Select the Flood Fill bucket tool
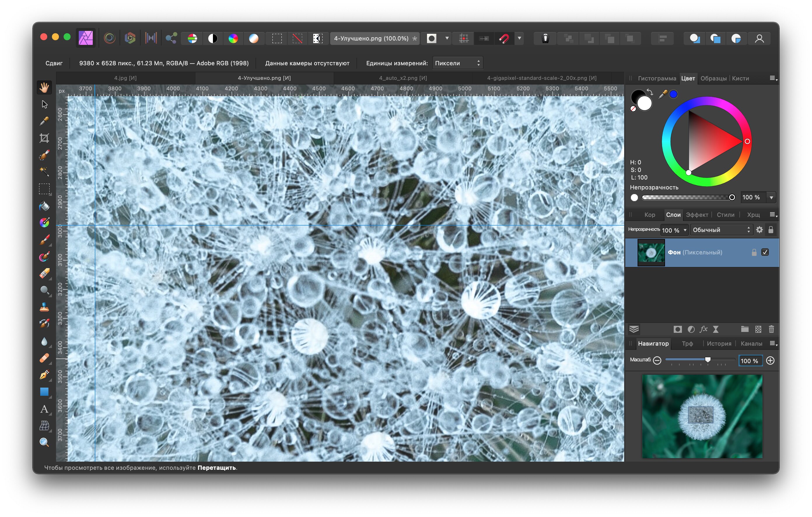Image resolution: width=812 pixels, height=517 pixels. [x=44, y=206]
